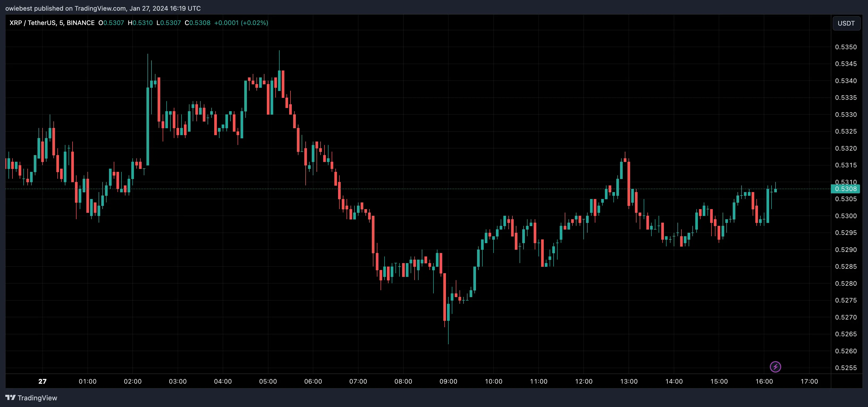This screenshot has width=868, height=407.
Task: Click the BINANCE exchange label
Action: (80, 23)
